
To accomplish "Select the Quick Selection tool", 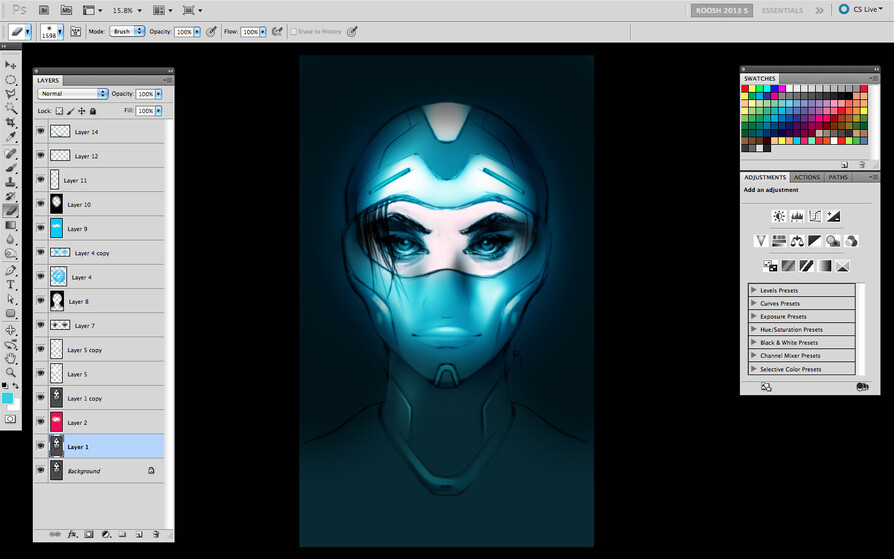I will [x=10, y=108].
